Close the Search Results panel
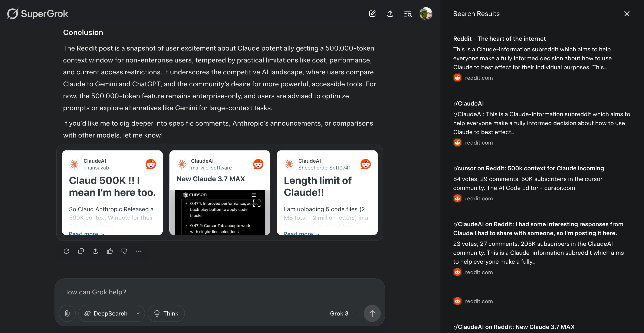Screen dimensions: 644x333 click(627, 13)
